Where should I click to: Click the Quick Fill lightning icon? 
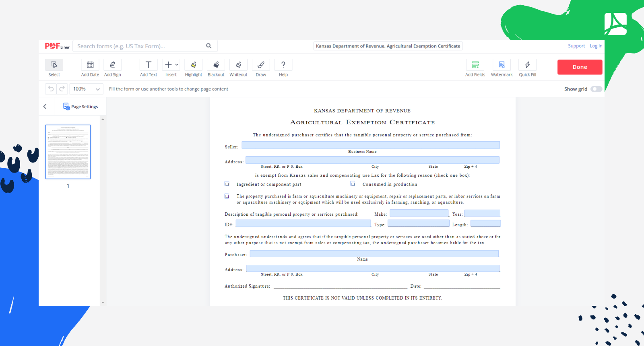coord(527,65)
